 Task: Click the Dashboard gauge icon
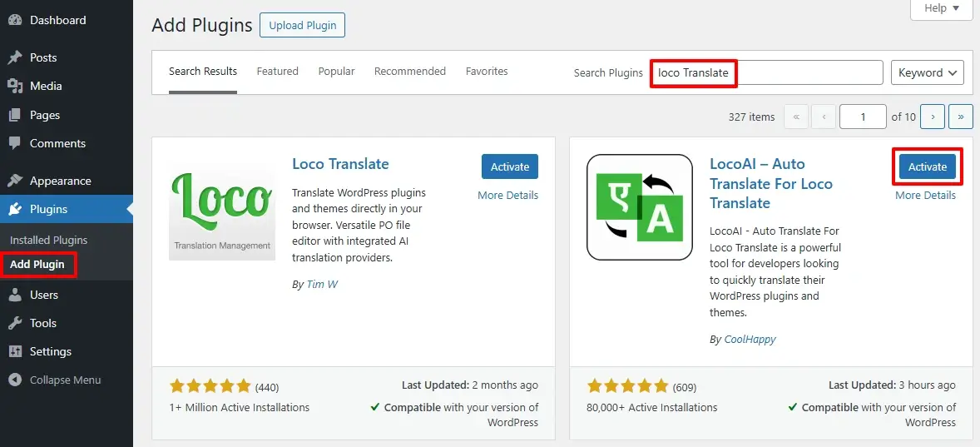click(x=16, y=20)
